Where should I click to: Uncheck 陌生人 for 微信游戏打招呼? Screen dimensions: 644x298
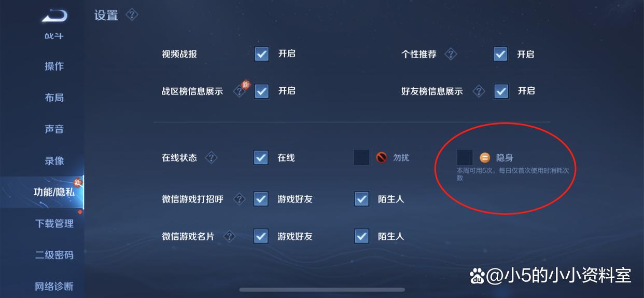(361, 199)
